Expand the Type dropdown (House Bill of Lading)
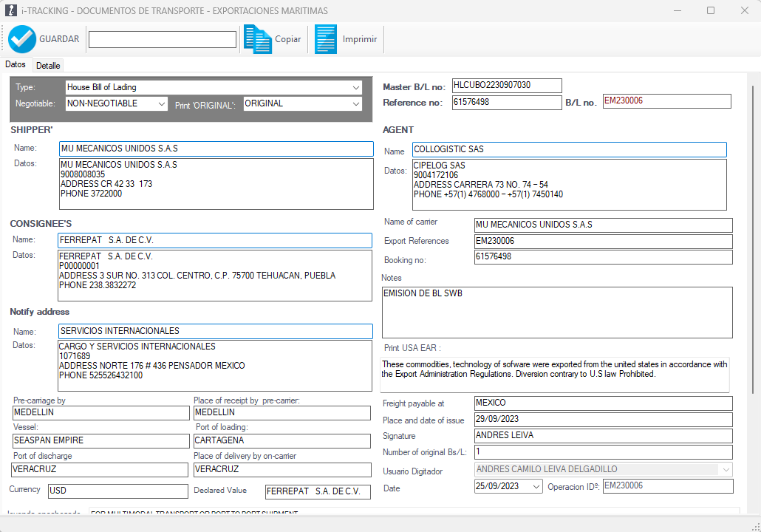This screenshot has width=761, height=532. (356, 87)
